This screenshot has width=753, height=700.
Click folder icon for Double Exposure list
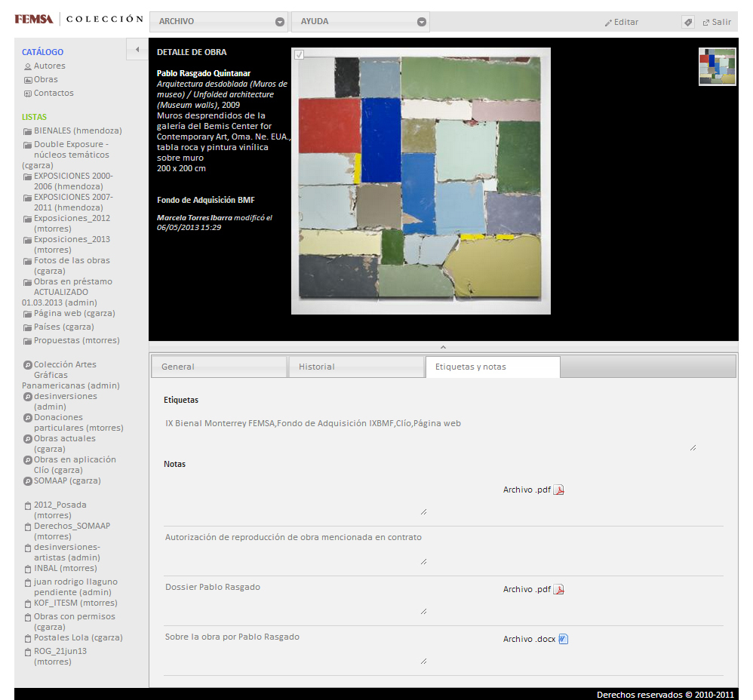coord(28,145)
